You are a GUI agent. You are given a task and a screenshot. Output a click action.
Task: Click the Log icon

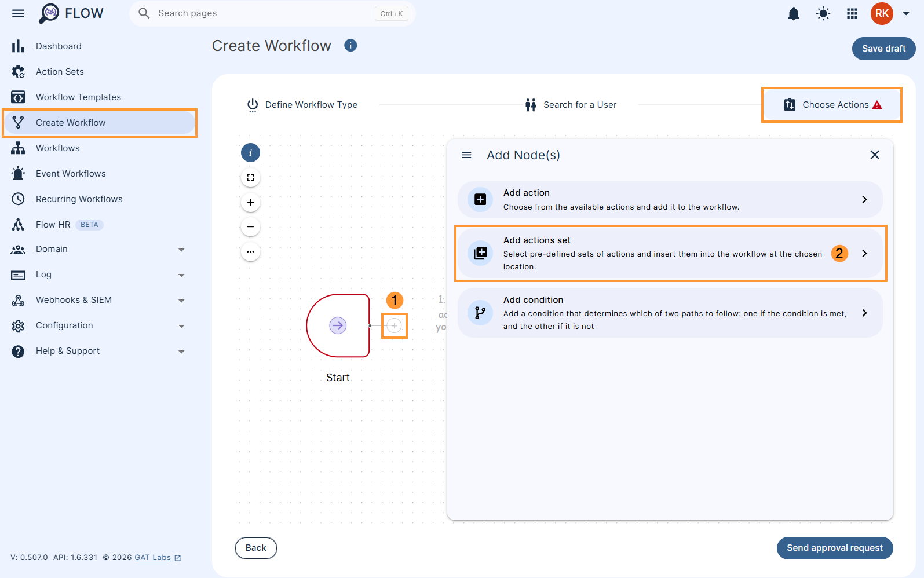(x=18, y=275)
